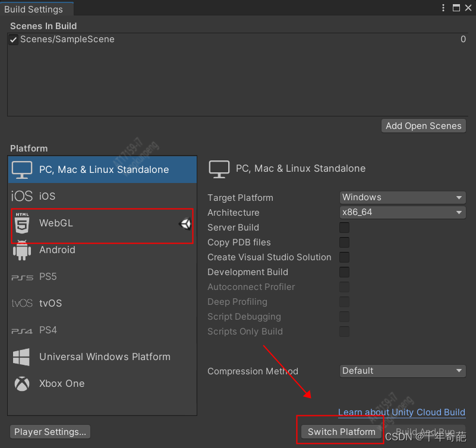Click the PC, Mac & Linux monitor icon in the platform list
The height and width of the screenshot is (448, 476).
[x=22, y=170]
